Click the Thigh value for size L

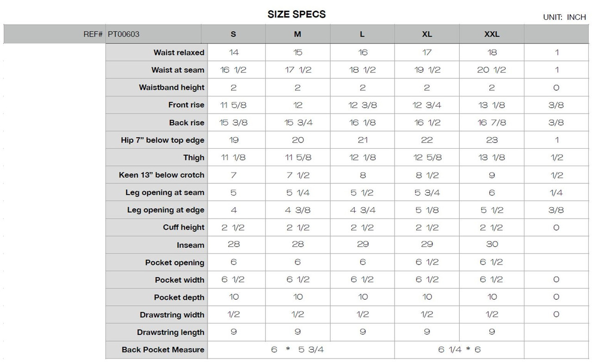click(363, 158)
